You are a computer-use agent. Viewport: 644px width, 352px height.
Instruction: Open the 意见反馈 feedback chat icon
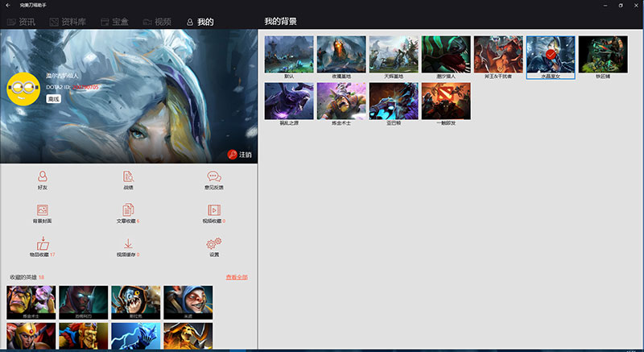[214, 176]
